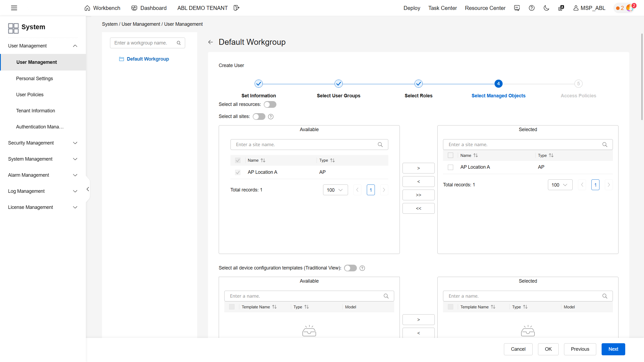Expand Security Management menu section
Image resolution: width=644 pixels, height=362 pixels.
point(43,143)
